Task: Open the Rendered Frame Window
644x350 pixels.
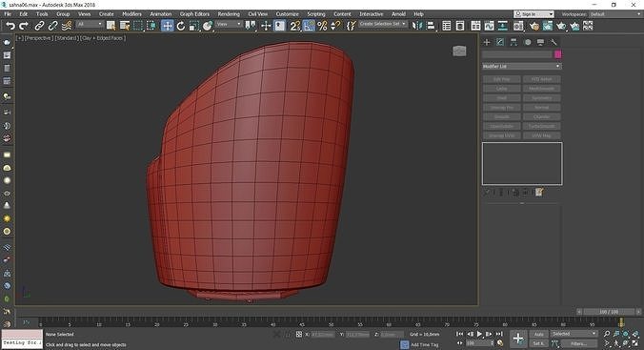Action: (548, 26)
